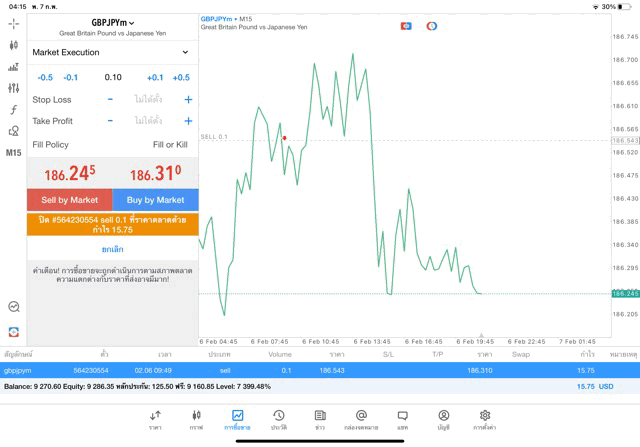Switch to the History tab
640x447 pixels.
pos(279,419)
